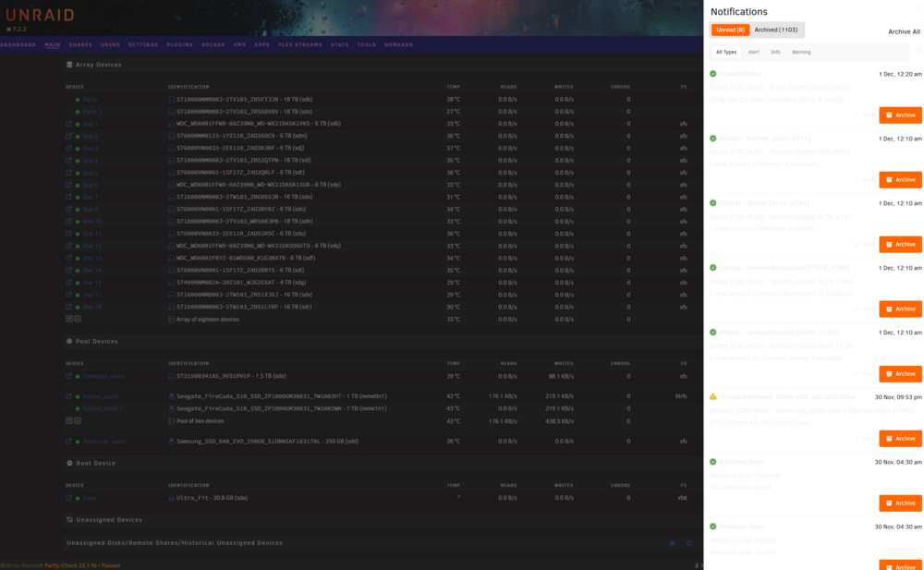The width and height of the screenshot is (924, 570).
Task: Filter notifications to Alert type
Action: point(754,52)
